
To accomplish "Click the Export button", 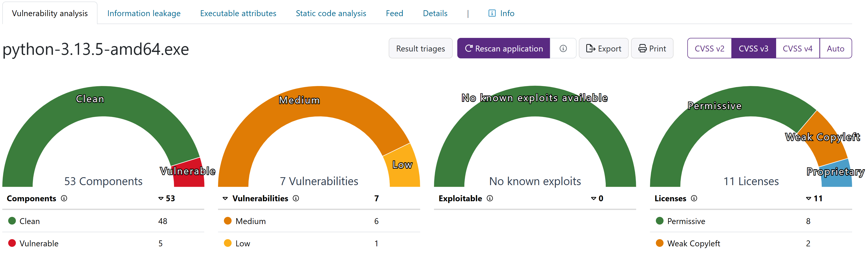I will pyautogui.click(x=603, y=49).
